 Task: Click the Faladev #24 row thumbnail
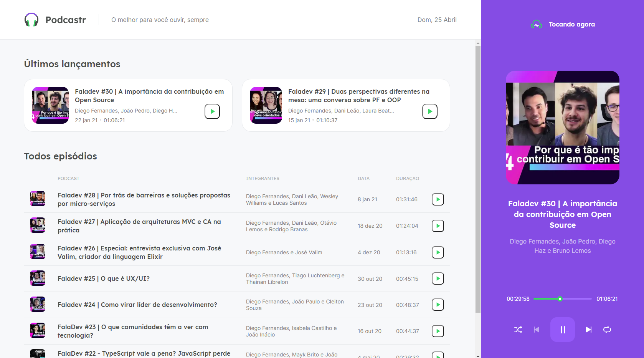[38, 304]
